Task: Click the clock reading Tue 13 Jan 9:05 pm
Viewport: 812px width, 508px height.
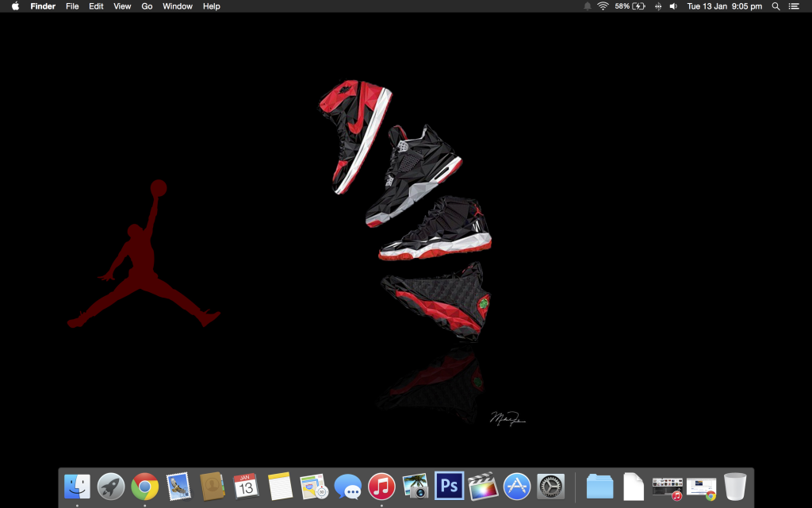Action: tap(725, 6)
